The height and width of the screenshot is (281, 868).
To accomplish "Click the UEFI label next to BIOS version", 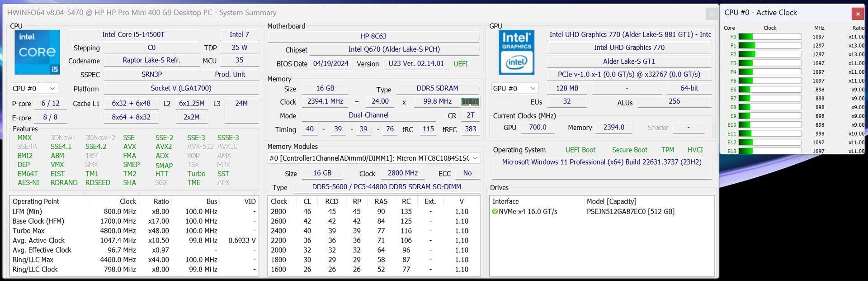I will (461, 64).
